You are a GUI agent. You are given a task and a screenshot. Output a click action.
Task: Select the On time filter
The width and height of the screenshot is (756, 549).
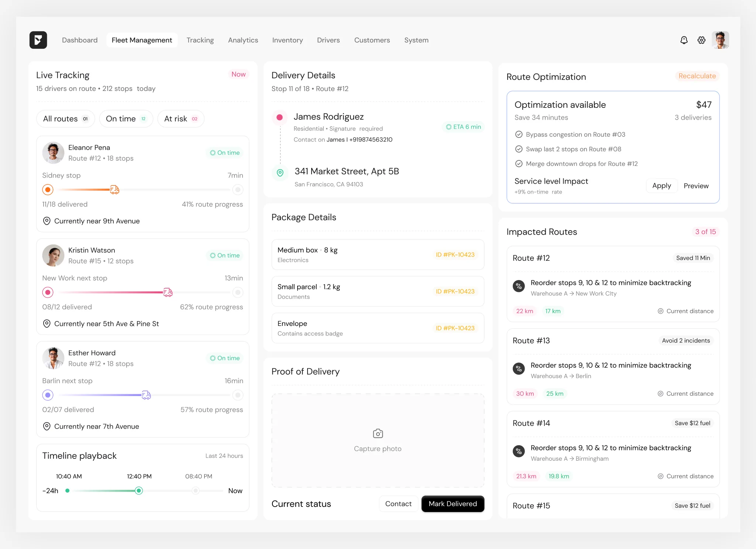pos(126,119)
